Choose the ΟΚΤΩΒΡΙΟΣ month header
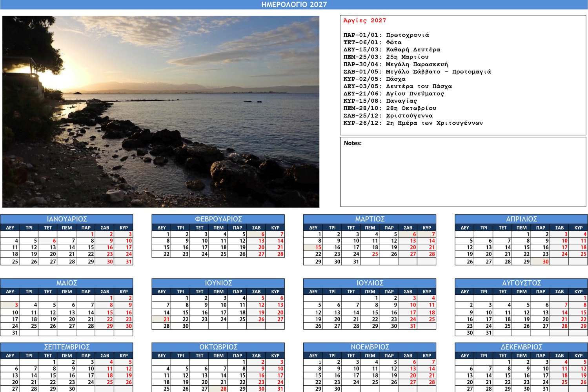This screenshot has width=588, height=392. [x=218, y=347]
